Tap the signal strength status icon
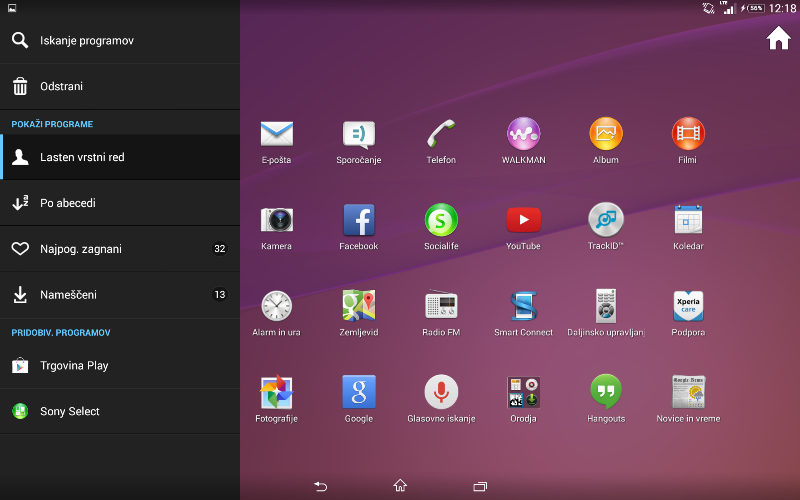The height and width of the screenshot is (500, 800). [728, 8]
